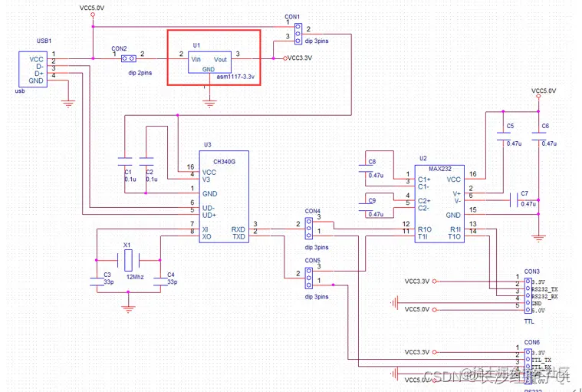The height and width of the screenshot is (392, 582).
Task: Click the "33p" value of capacitor C3
Action: coord(108,282)
